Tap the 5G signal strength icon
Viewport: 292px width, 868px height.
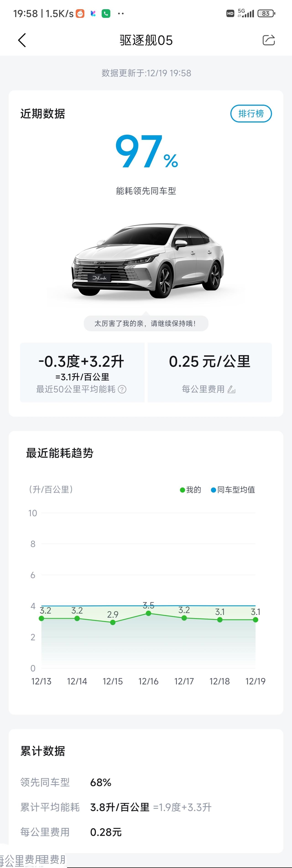coord(245,13)
